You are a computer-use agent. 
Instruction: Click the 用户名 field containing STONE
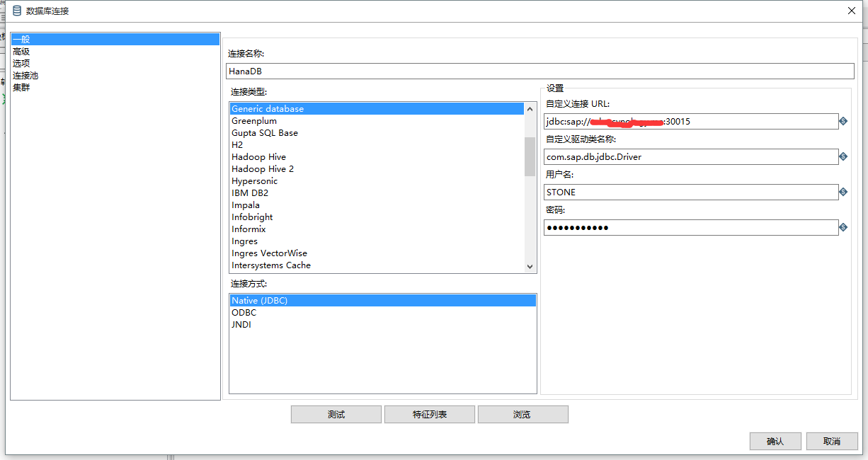[691, 192]
